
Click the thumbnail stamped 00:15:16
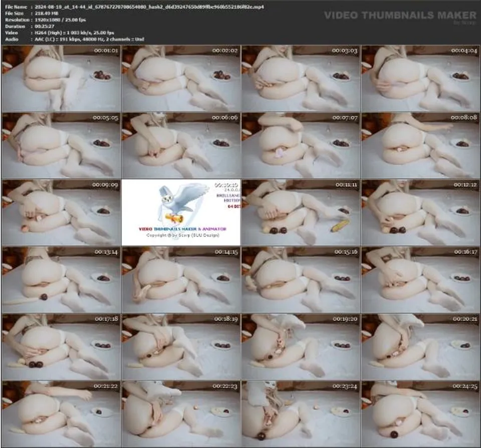(x=301, y=280)
